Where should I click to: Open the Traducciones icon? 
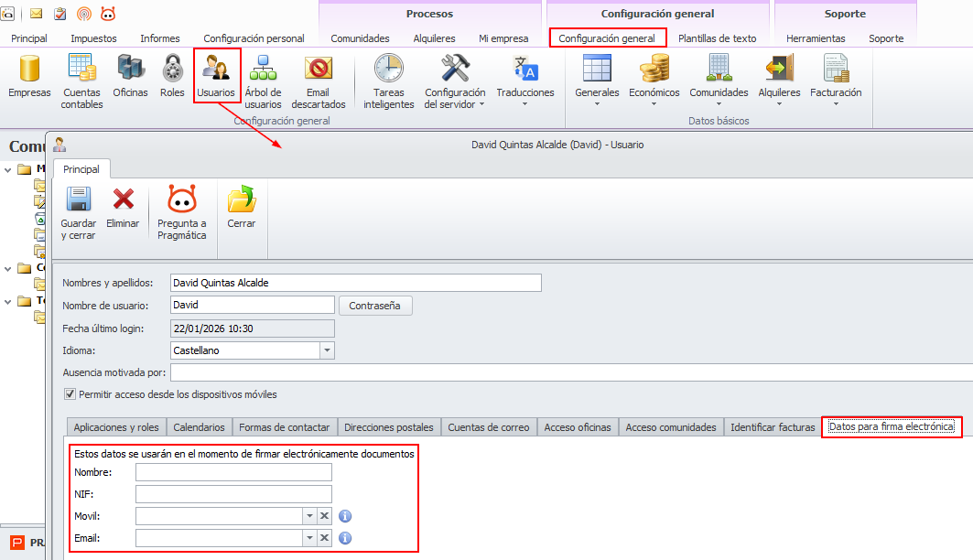click(x=525, y=69)
